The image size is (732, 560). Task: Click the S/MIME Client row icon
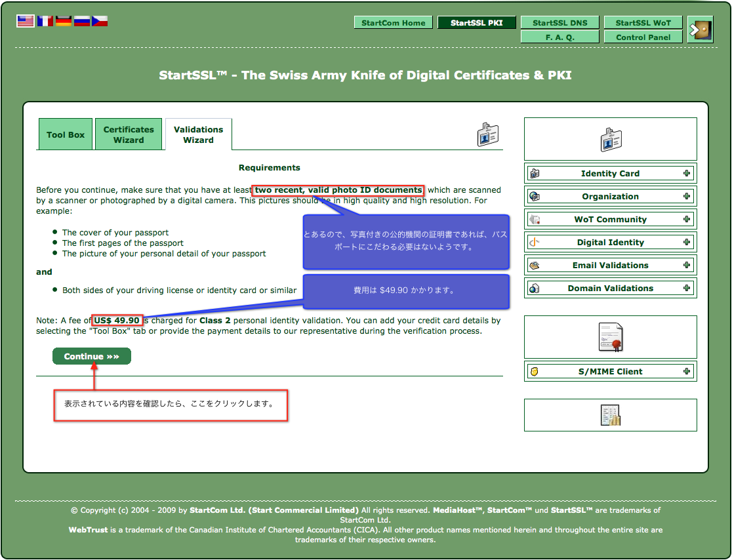pos(535,371)
